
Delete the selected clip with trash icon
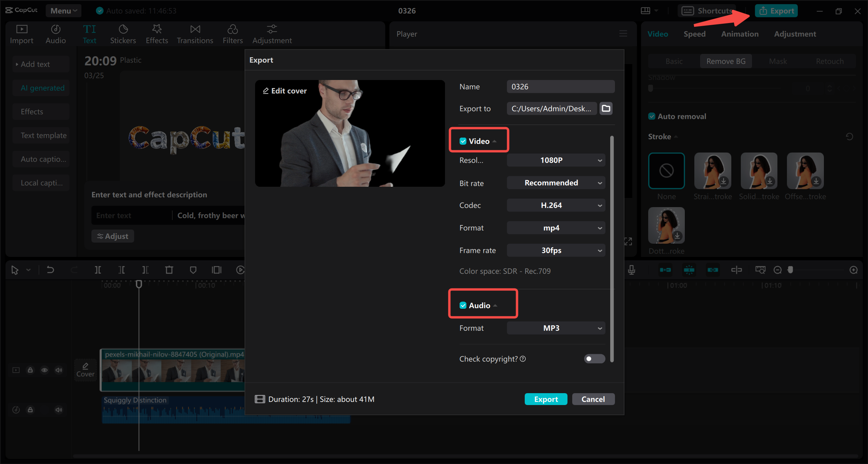(169, 270)
